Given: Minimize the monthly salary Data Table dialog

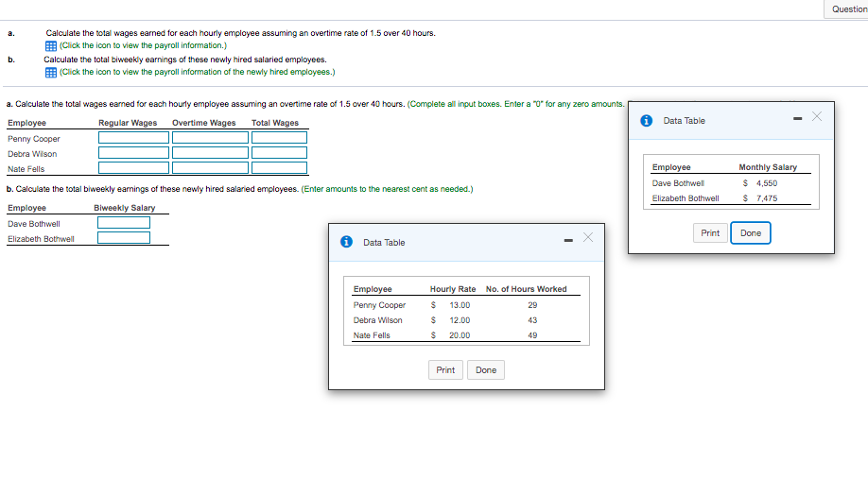Looking at the screenshot, I should [798, 118].
